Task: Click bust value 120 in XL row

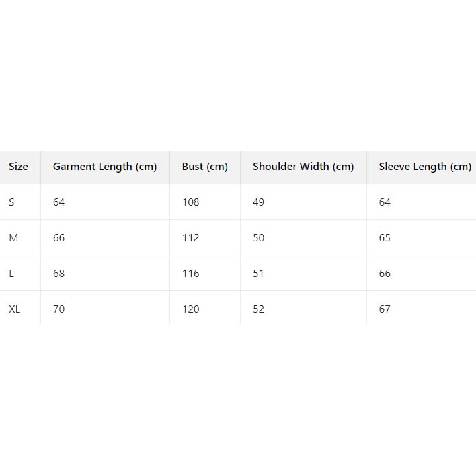Action: [x=191, y=309]
